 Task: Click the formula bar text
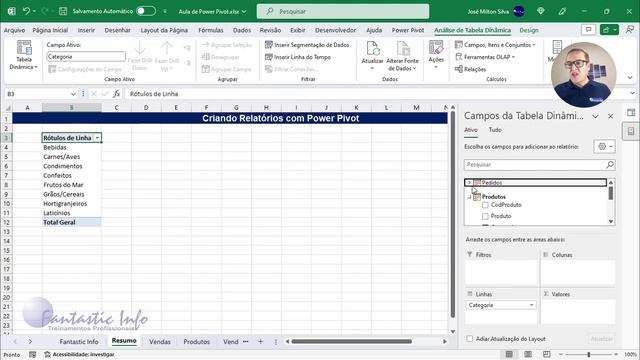point(154,94)
